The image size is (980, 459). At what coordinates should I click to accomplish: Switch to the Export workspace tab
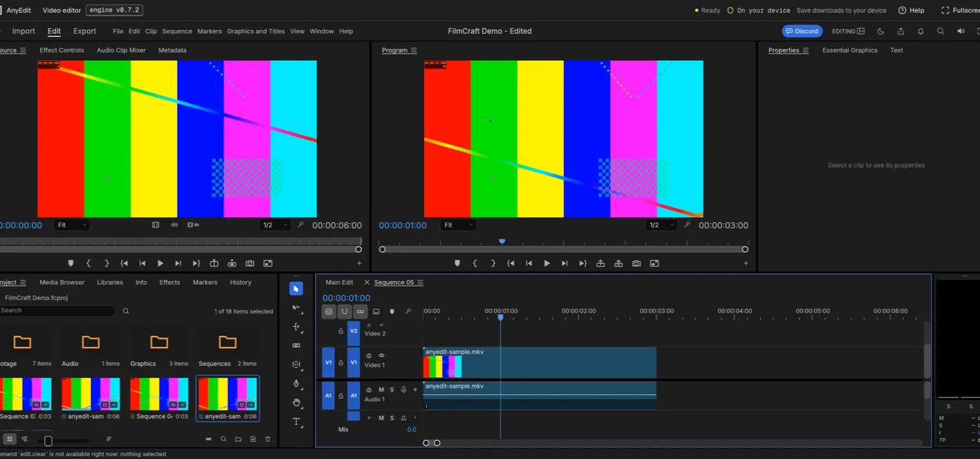click(x=85, y=31)
